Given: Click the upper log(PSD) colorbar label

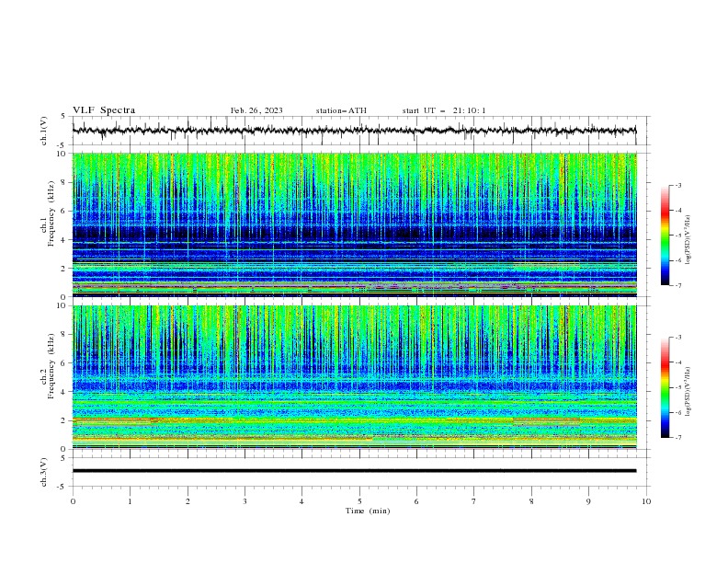Looking at the screenshot, I should tap(688, 240).
